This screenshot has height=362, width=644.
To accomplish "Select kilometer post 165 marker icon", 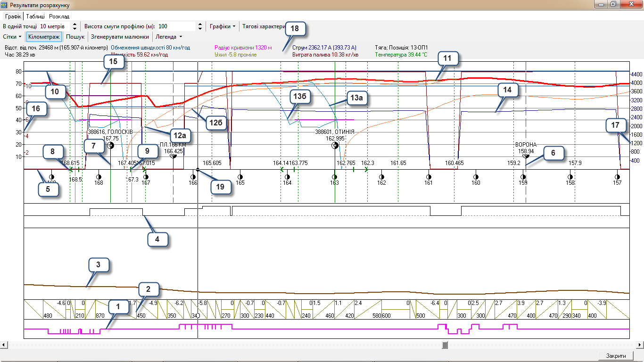I will point(240,177).
